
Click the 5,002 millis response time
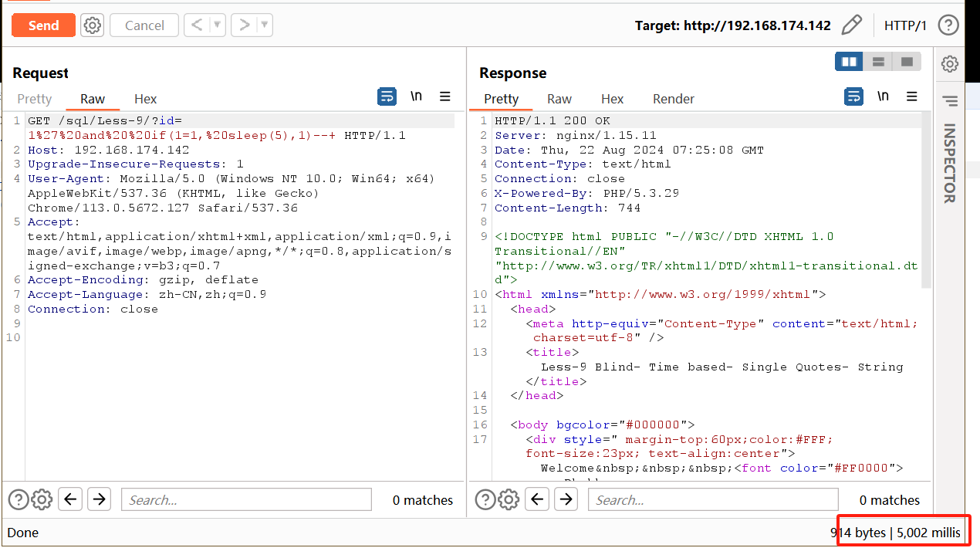(x=929, y=533)
